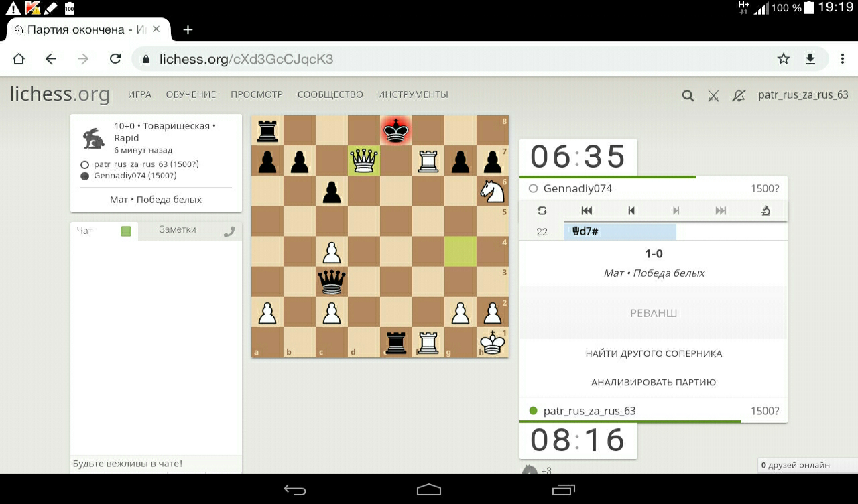Bookmark page with star icon
Viewport: 858px width, 504px height.
(784, 59)
